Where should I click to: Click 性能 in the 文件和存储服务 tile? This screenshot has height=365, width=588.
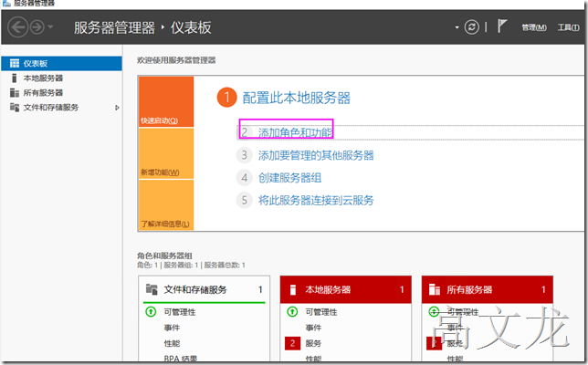point(172,343)
